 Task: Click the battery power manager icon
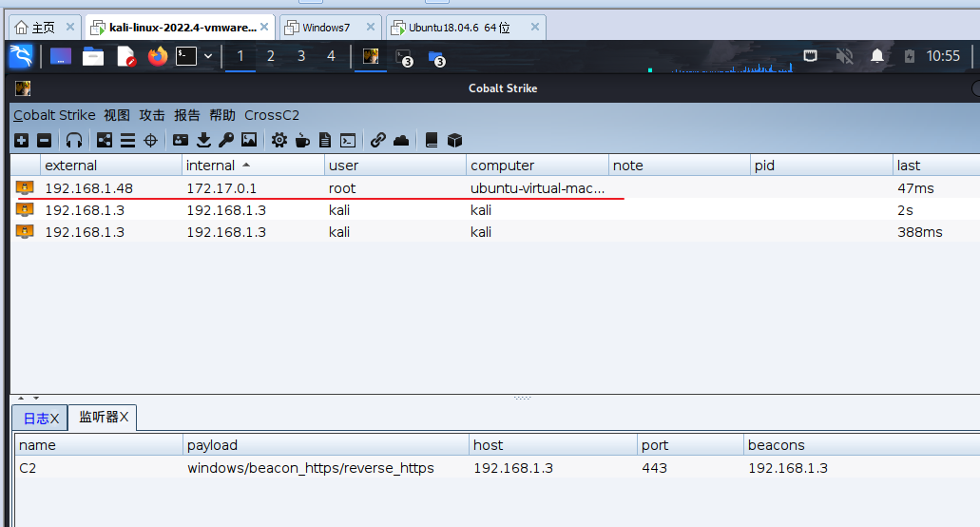point(910,56)
